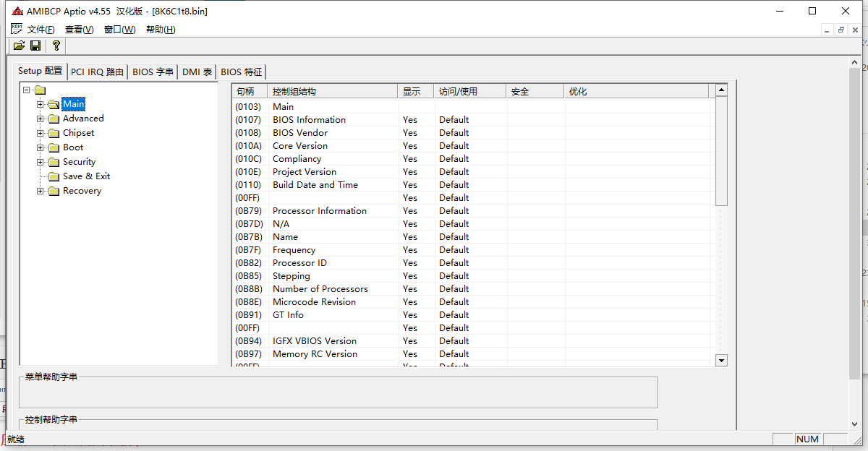The width and height of the screenshot is (868, 451).
Task: Toggle the Default access setting for Processor Information
Action: click(454, 210)
